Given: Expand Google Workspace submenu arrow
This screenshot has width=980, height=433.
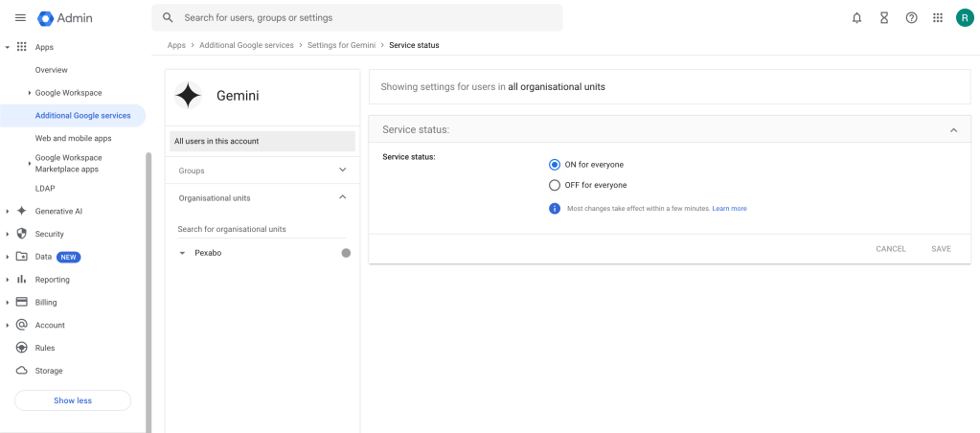Looking at the screenshot, I should pos(30,93).
